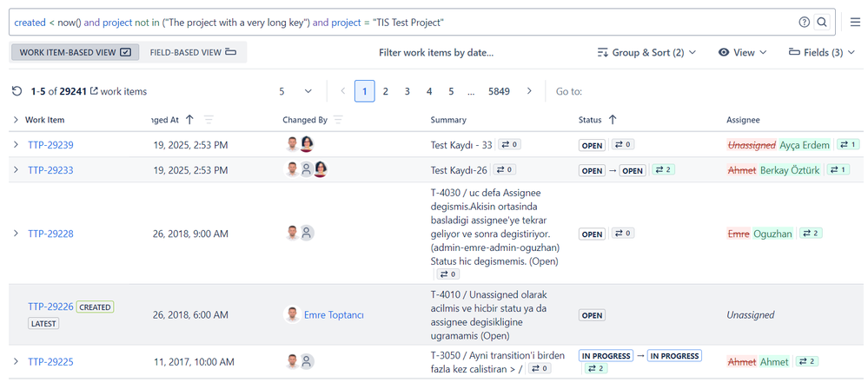868x389 pixels.
Task: Click the status change count for TTP-29239
Action: (623, 144)
